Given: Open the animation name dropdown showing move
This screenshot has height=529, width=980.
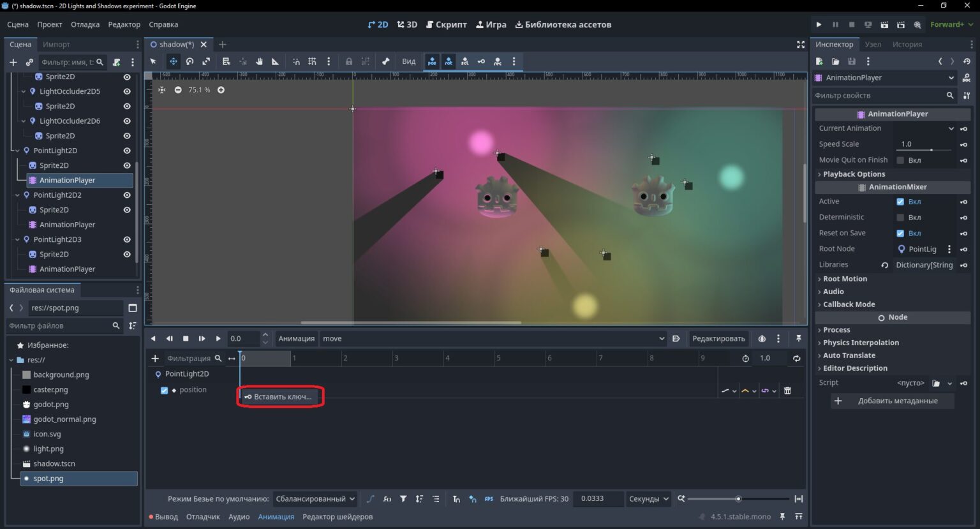Looking at the screenshot, I should (493, 339).
